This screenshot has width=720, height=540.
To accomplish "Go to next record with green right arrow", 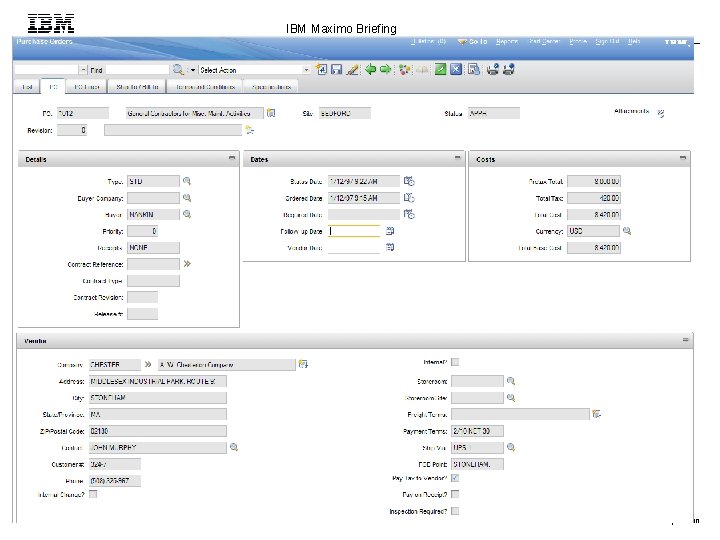I will pyautogui.click(x=386, y=70).
